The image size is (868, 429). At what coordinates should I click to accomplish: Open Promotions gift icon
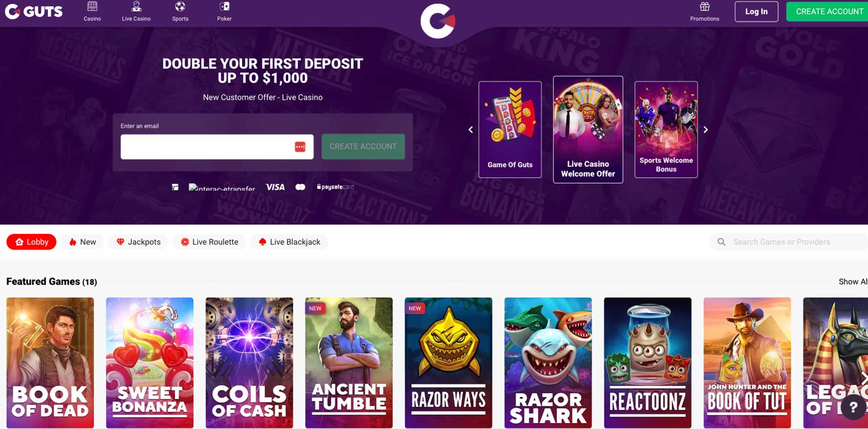[x=704, y=6]
